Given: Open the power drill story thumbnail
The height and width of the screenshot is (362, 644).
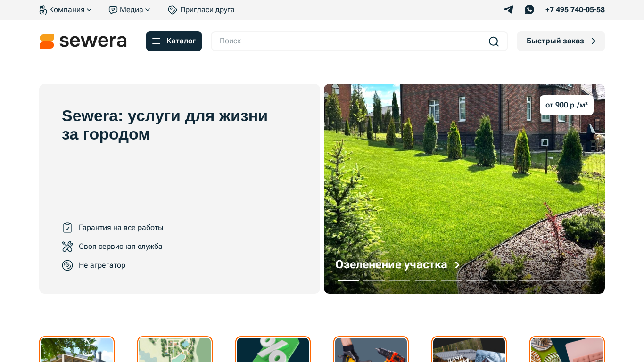Looking at the screenshot, I should 371,350.
